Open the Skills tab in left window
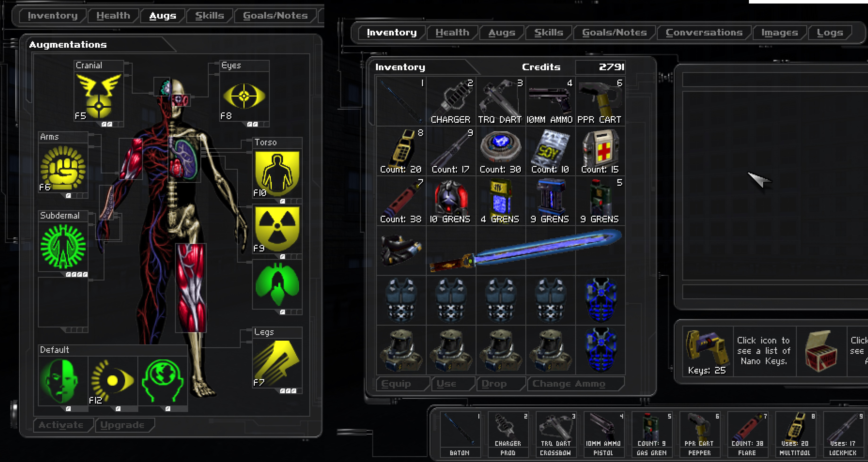868x462 pixels. pos(209,16)
